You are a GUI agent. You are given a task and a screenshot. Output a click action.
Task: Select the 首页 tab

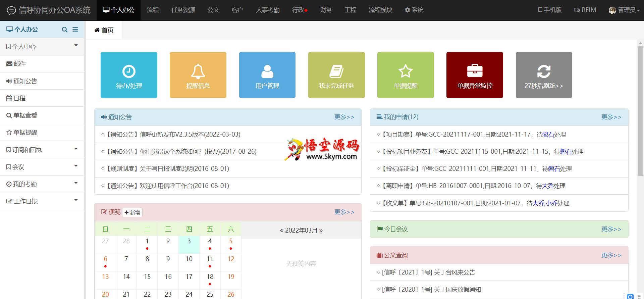coord(104,30)
